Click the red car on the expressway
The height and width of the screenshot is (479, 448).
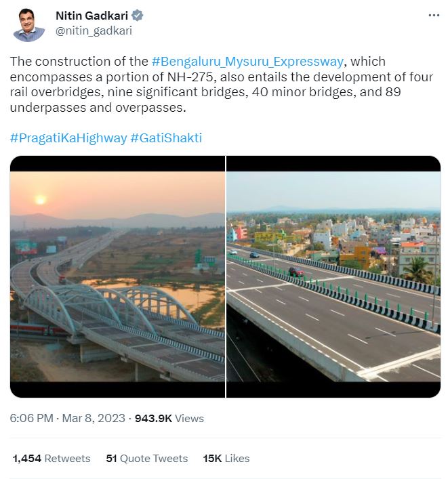point(296,272)
